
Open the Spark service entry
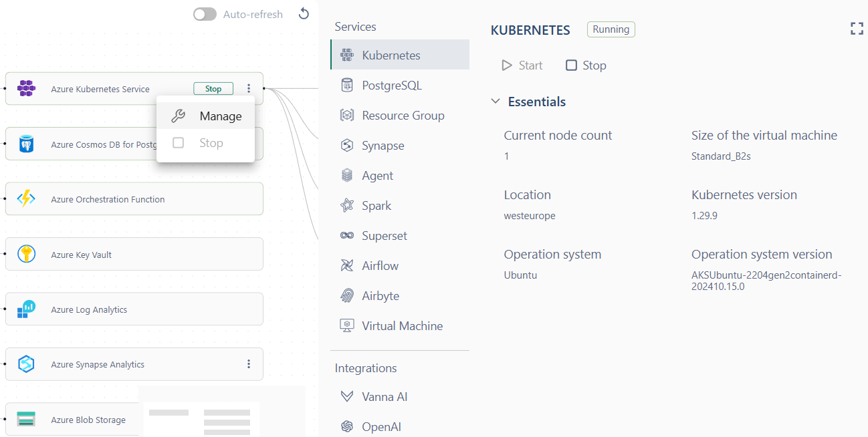coord(400,205)
